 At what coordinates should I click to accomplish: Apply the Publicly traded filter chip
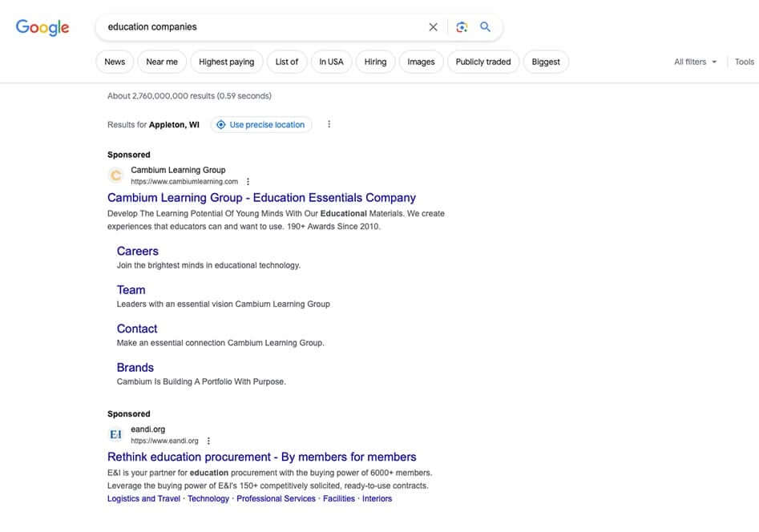click(x=482, y=62)
